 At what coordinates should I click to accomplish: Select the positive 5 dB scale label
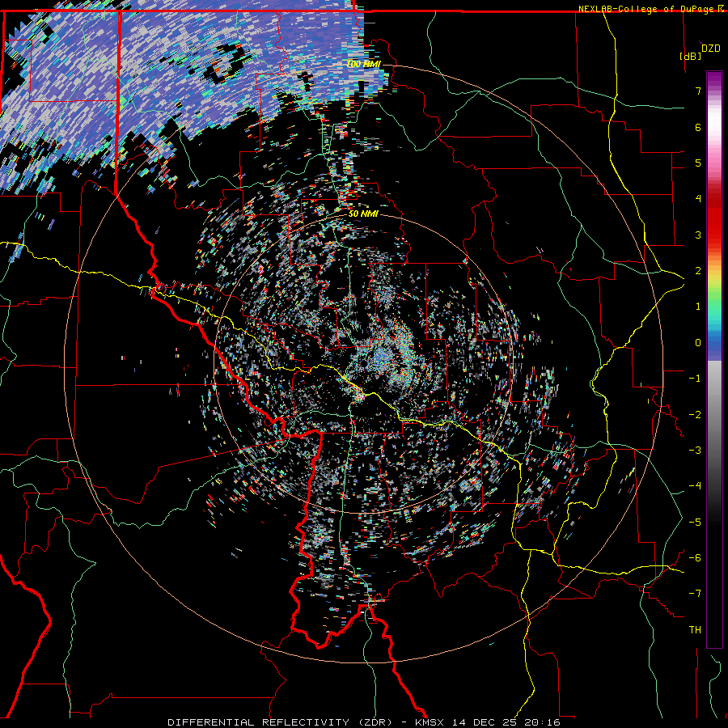[x=698, y=163]
